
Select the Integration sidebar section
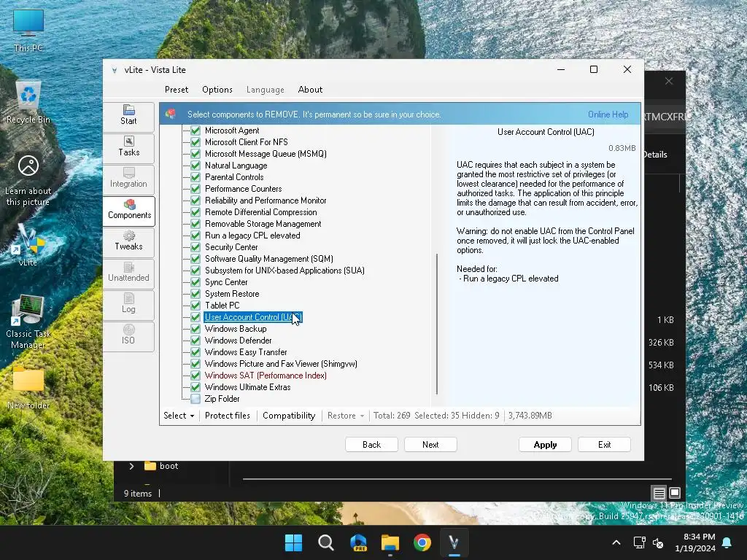(x=128, y=179)
